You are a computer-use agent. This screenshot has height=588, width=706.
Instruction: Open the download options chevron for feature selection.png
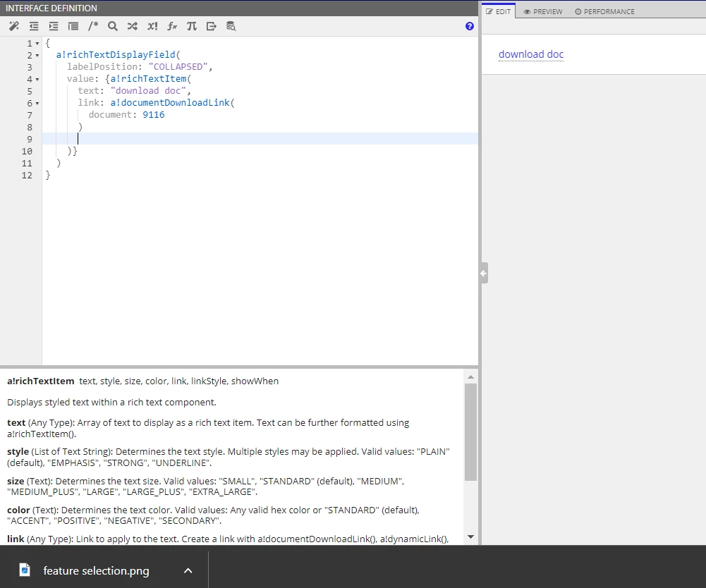pos(188,570)
